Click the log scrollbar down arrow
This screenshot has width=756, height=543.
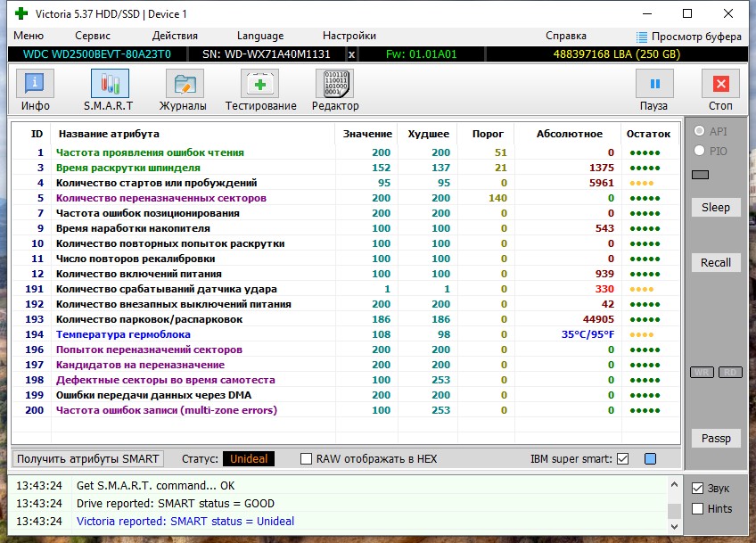675,527
